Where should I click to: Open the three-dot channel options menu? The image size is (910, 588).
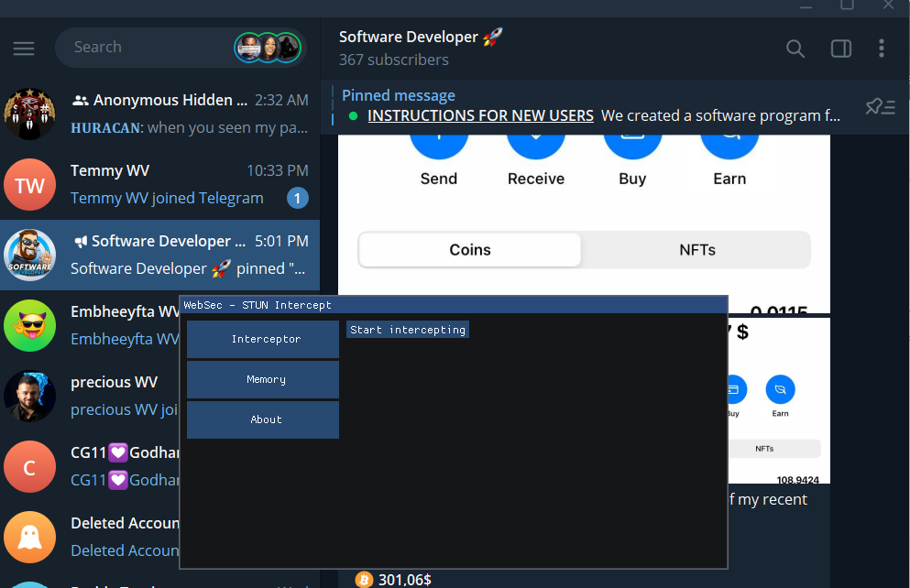[881, 49]
